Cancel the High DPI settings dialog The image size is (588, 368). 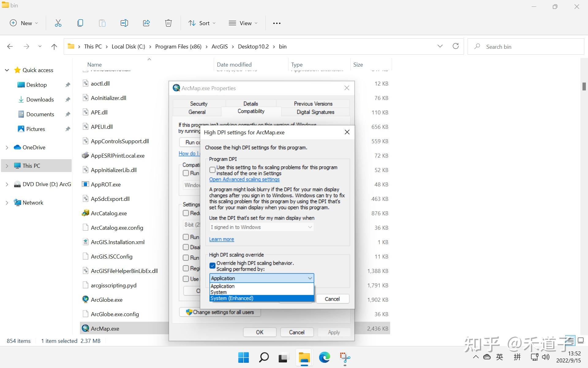coord(332,299)
